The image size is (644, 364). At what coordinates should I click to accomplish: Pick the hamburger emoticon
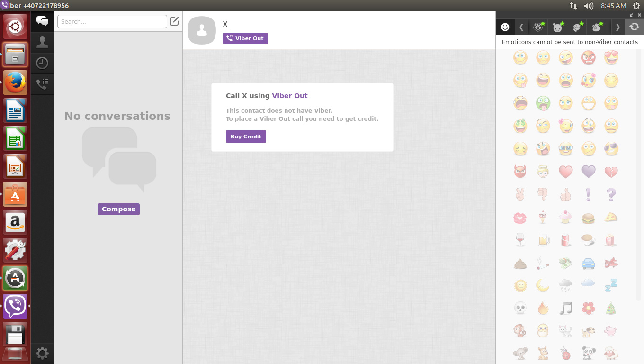click(x=589, y=218)
